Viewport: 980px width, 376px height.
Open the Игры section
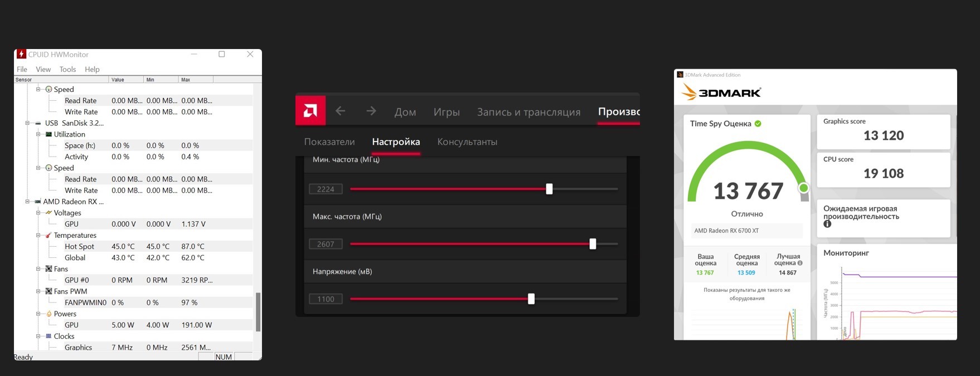(447, 112)
